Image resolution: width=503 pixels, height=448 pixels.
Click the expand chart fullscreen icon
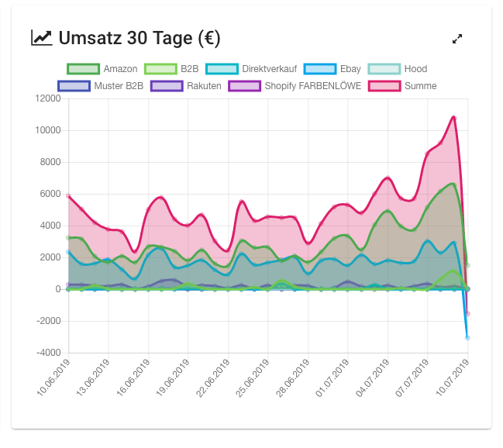pos(457,38)
